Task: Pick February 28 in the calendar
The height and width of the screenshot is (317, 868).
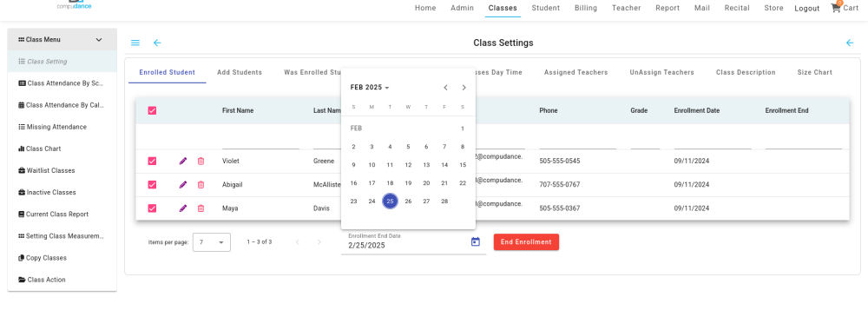Action: [x=444, y=201]
